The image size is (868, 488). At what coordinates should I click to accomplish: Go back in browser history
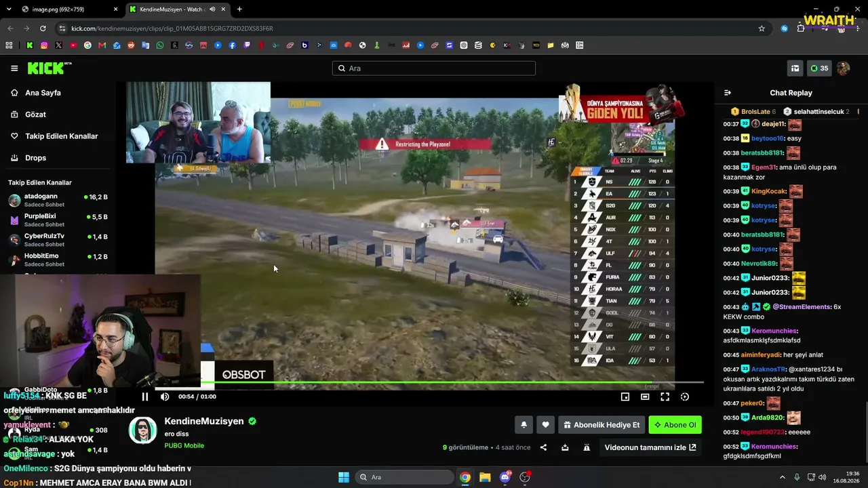(x=10, y=28)
